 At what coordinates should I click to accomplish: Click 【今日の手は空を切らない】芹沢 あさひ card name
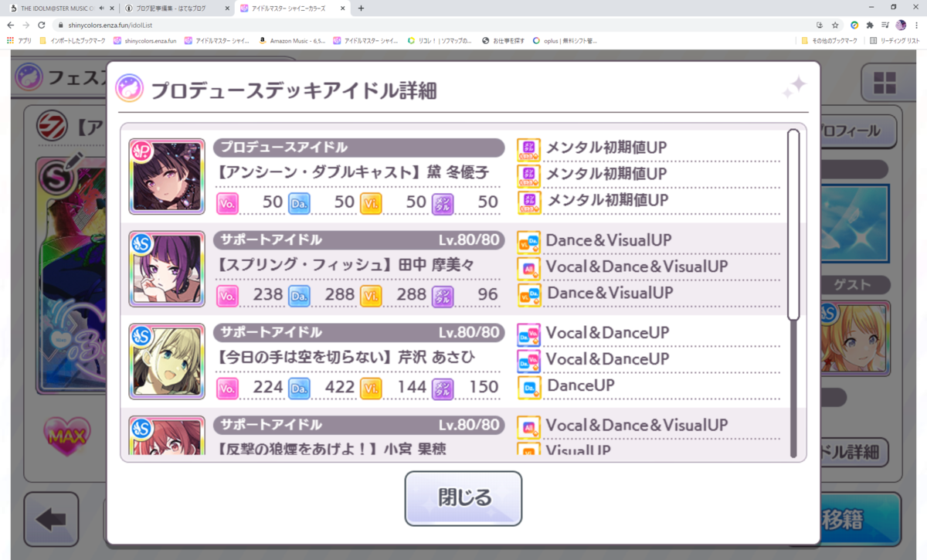coord(345,358)
